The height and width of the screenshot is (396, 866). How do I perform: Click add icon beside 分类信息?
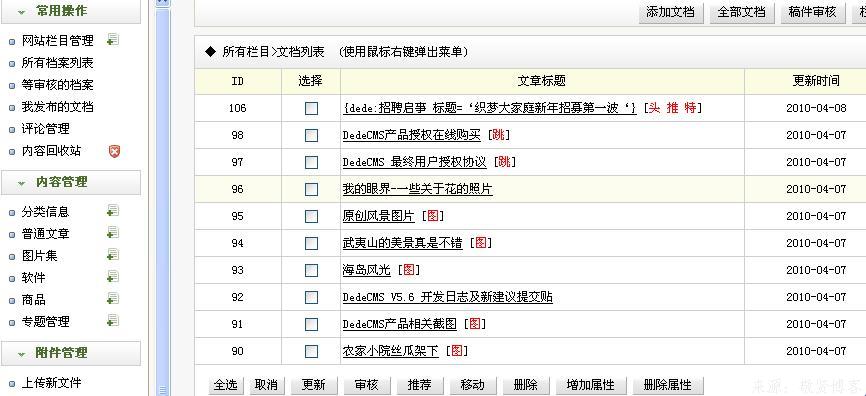113,211
